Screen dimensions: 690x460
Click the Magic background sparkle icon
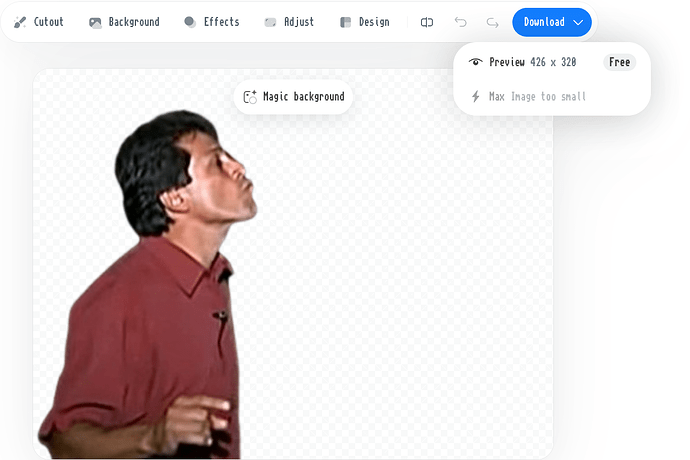coord(250,97)
